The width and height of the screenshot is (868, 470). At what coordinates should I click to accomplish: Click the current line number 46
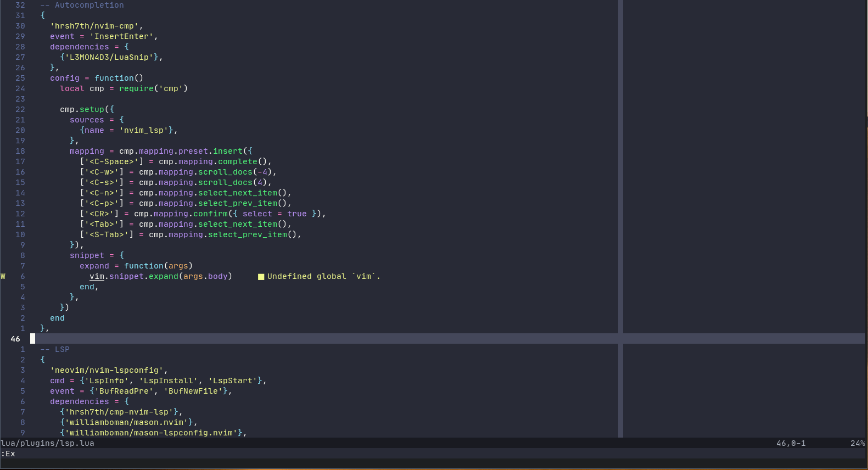coord(15,339)
